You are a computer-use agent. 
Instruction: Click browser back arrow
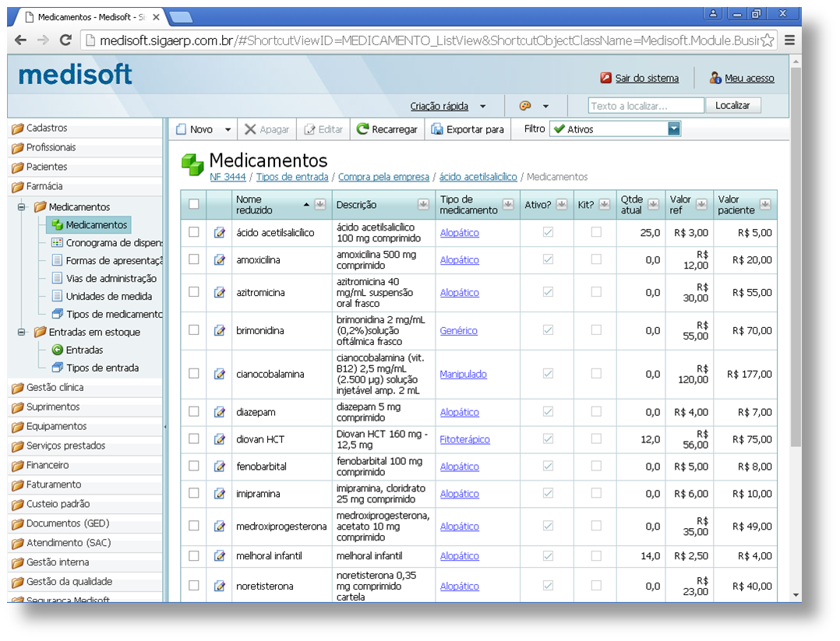(x=20, y=41)
